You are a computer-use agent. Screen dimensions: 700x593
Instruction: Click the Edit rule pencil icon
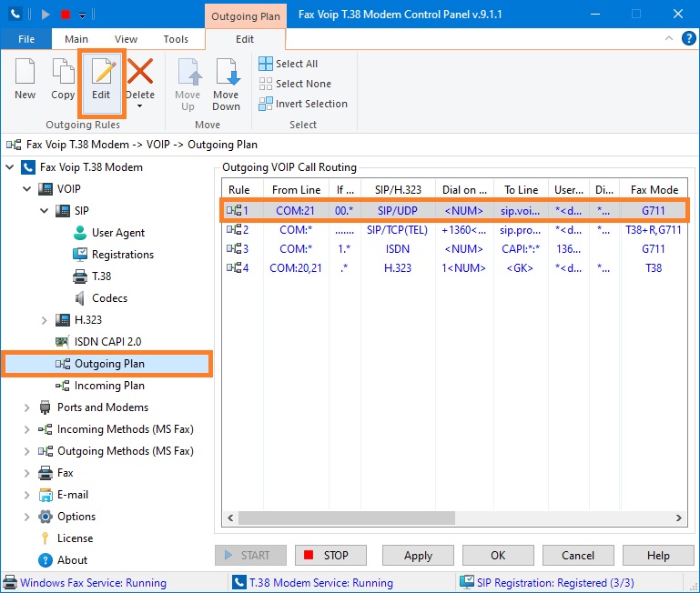click(x=103, y=71)
